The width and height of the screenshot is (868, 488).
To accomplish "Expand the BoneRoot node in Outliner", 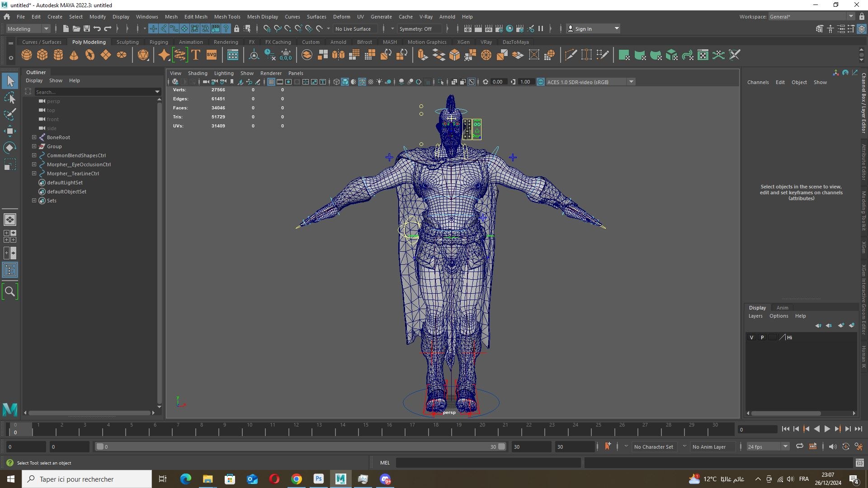I will (34, 137).
